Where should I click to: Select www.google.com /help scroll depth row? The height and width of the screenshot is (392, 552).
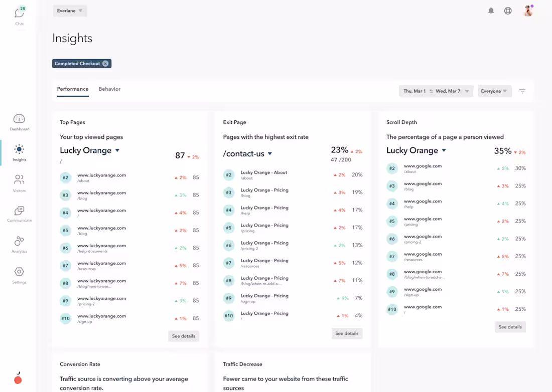pyautogui.click(x=456, y=204)
